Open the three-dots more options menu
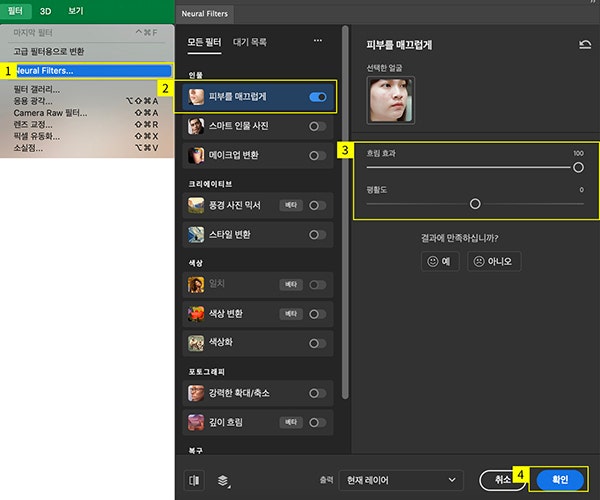600x500 pixels. [318, 41]
